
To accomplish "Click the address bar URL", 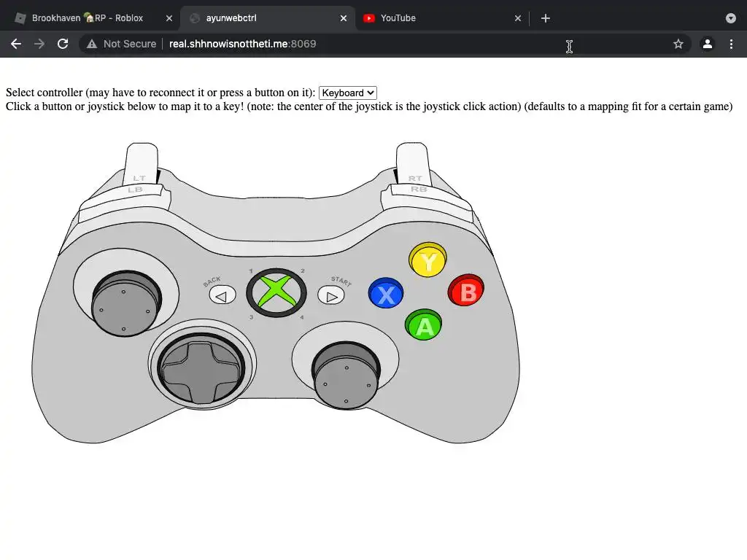I will coord(242,44).
